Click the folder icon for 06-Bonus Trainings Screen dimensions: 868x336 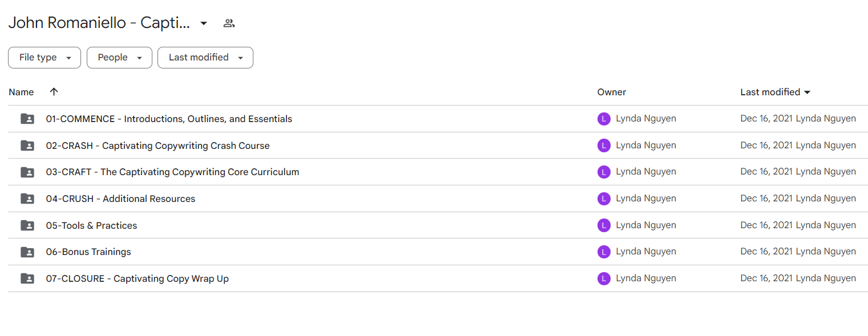27,252
